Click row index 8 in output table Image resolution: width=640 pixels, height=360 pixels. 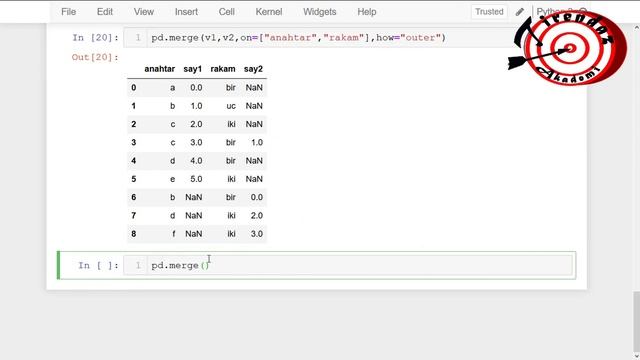click(133, 234)
